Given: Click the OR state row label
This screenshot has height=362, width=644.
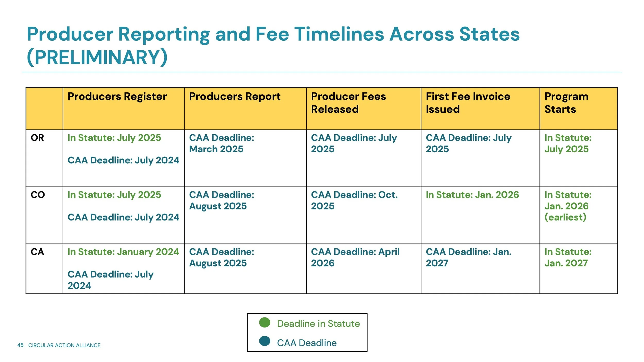Looking at the screenshot, I should coord(37,138).
